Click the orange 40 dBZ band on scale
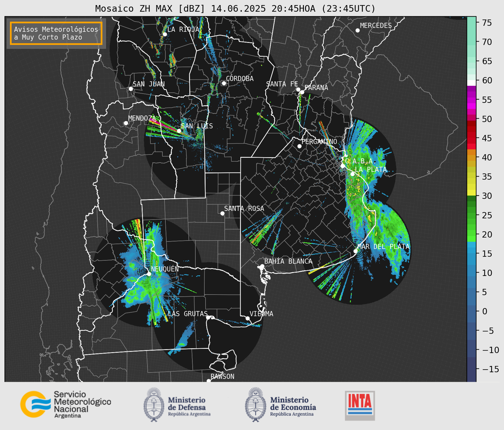This screenshot has width=504, height=430. tap(471, 157)
